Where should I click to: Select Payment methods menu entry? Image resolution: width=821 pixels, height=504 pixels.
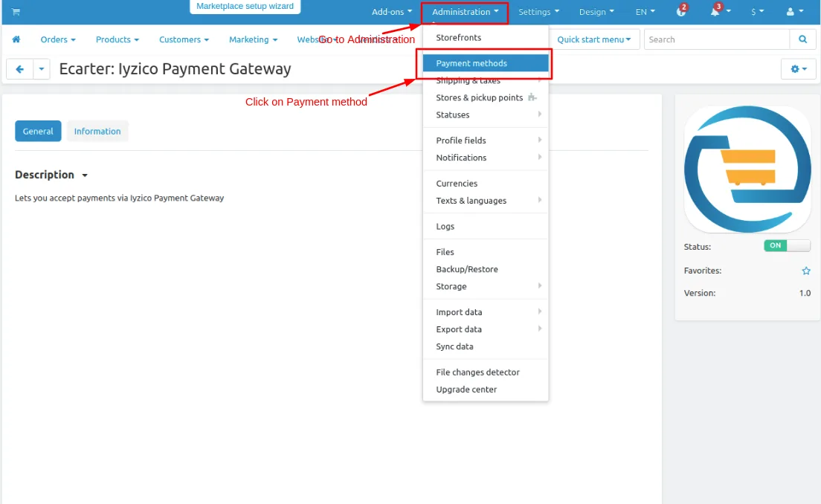(x=486, y=63)
